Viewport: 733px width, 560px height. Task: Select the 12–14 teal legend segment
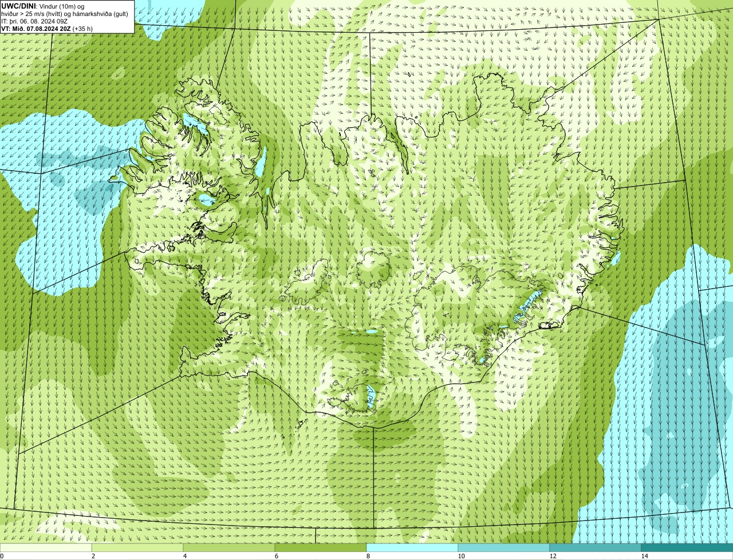(596, 547)
